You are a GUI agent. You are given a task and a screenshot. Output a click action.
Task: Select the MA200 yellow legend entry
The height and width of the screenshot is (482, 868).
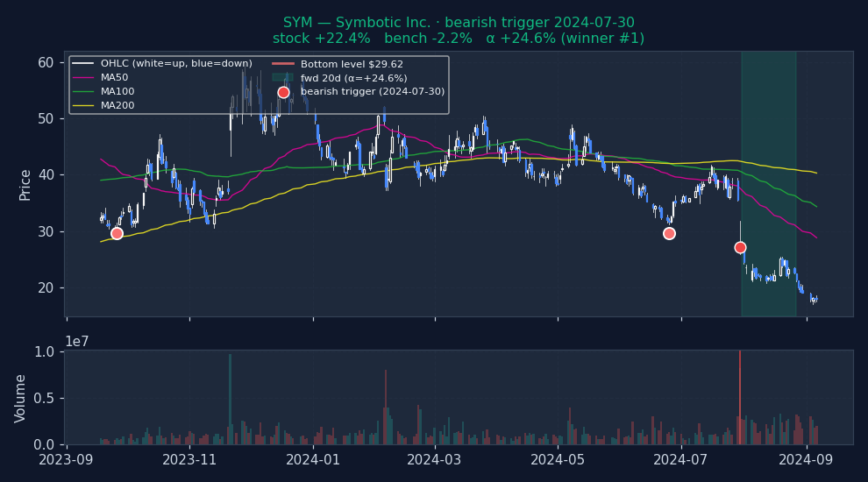(x=117, y=106)
